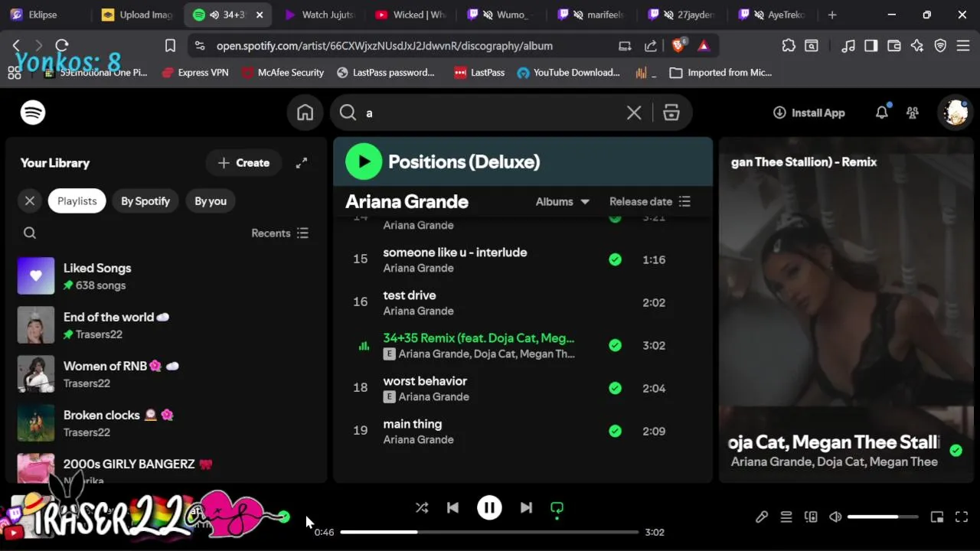Open Connect to a device icon
This screenshot has width=980, height=551.
[x=811, y=517]
